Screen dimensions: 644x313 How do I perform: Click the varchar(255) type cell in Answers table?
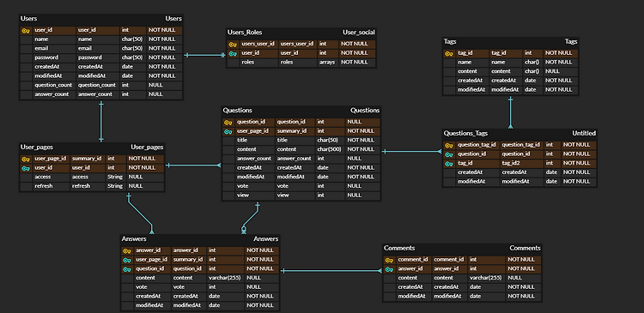click(226, 278)
